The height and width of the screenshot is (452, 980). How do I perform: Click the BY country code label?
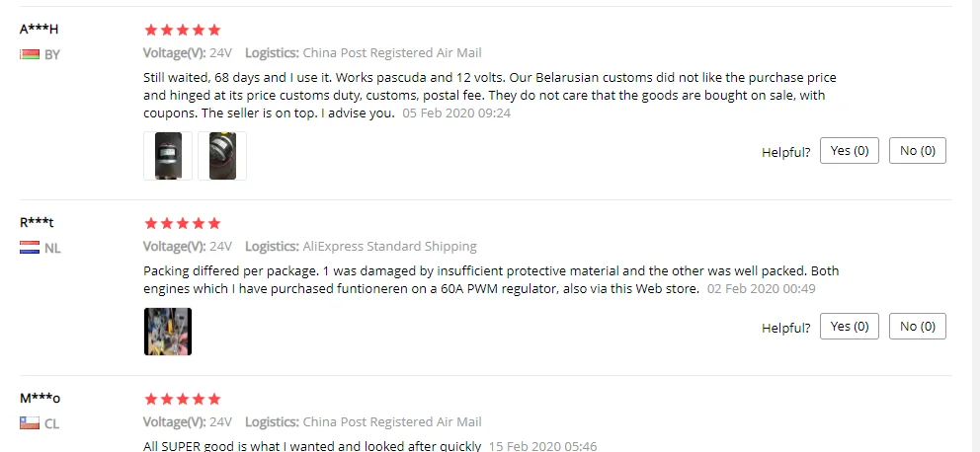52,55
